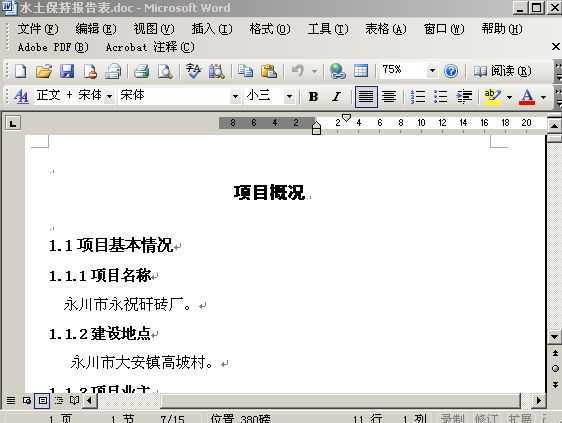
Task: Create a new blank document
Action: pos(20,71)
